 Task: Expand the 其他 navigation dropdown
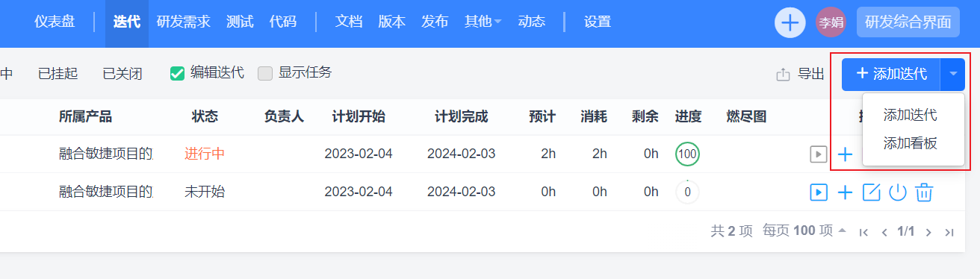[x=483, y=22]
